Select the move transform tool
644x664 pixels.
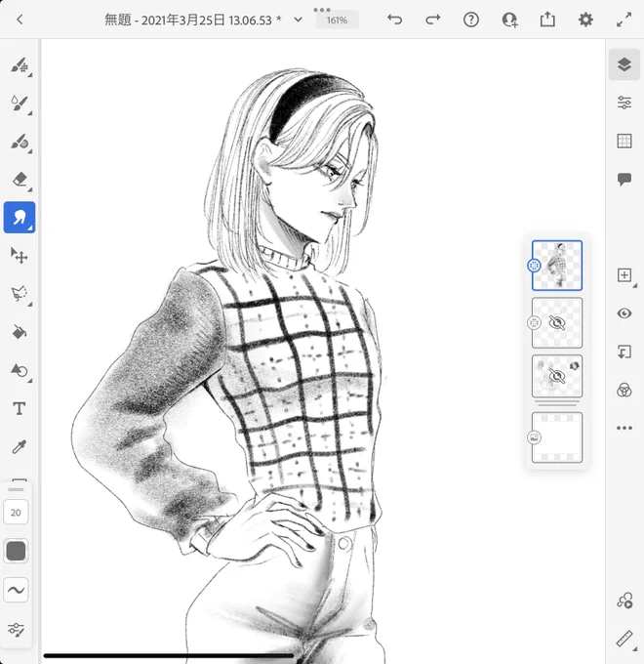[20, 256]
